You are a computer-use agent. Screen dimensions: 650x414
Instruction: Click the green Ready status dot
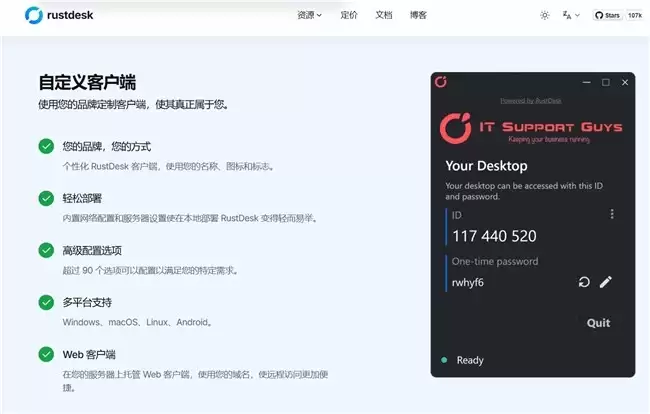tap(443, 360)
